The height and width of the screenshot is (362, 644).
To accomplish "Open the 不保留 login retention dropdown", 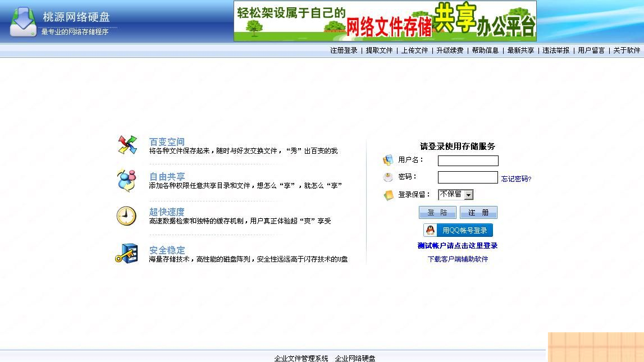I will pyautogui.click(x=467, y=194).
